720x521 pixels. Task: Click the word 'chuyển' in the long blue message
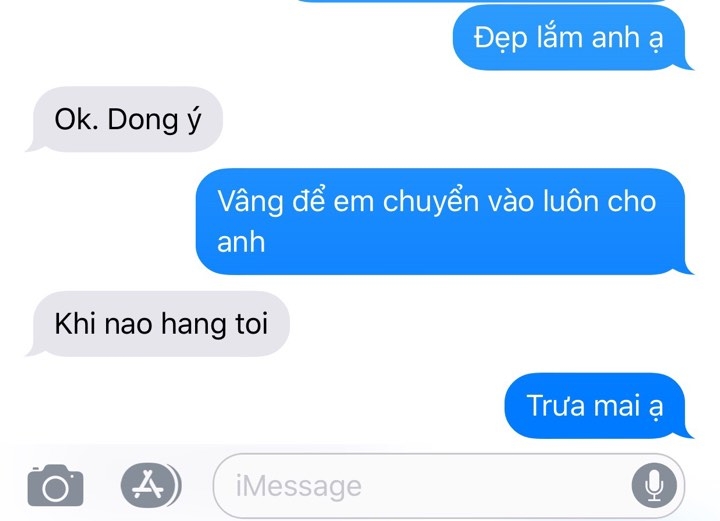click(431, 202)
